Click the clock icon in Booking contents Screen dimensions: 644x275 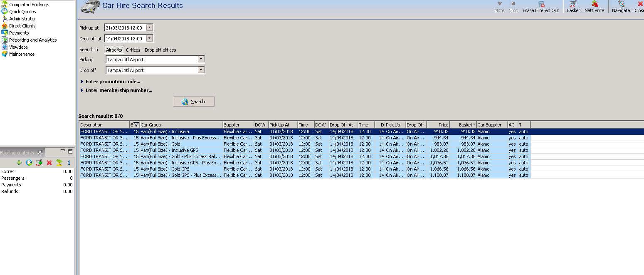click(x=29, y=163)
